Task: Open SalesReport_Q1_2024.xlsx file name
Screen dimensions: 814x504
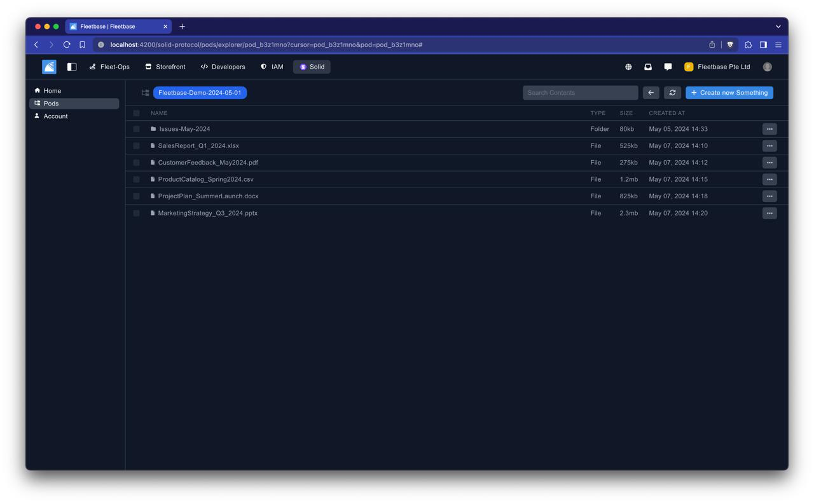Action: pyautogui.click(x=198, y=146)
